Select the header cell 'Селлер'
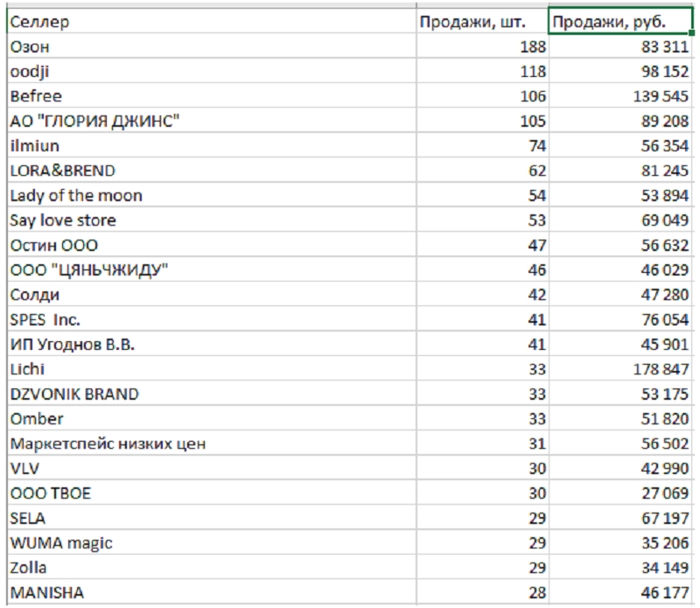Screen dimensions: 700x608 coord(212,21)
